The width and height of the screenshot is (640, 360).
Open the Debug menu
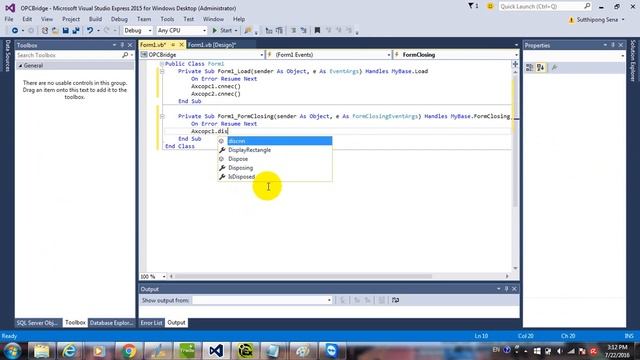click(119, 19)
